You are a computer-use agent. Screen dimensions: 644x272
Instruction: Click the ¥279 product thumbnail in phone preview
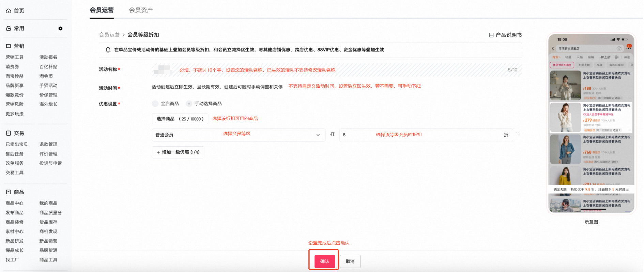(565, 117)
